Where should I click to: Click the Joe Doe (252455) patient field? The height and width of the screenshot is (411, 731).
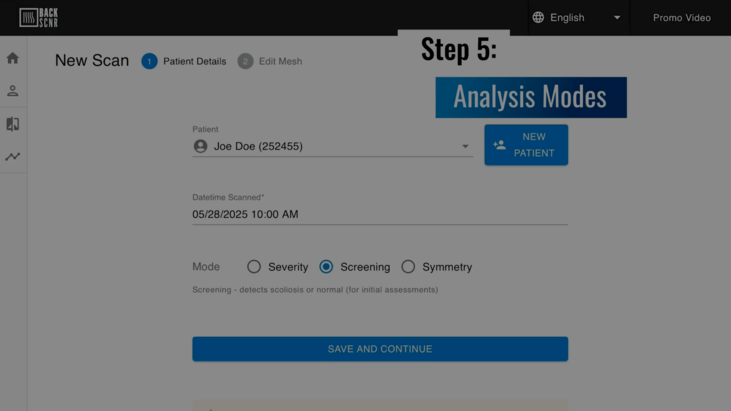pyautogui.click(x=332, y=146)
